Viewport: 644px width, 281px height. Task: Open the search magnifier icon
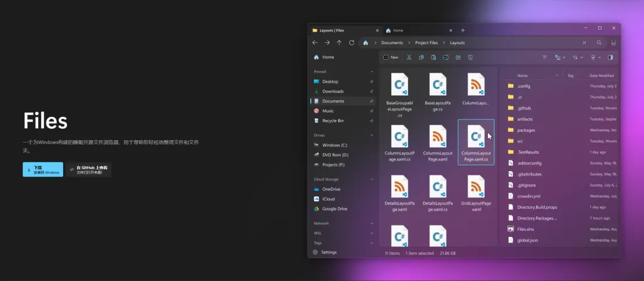point(599,43)
